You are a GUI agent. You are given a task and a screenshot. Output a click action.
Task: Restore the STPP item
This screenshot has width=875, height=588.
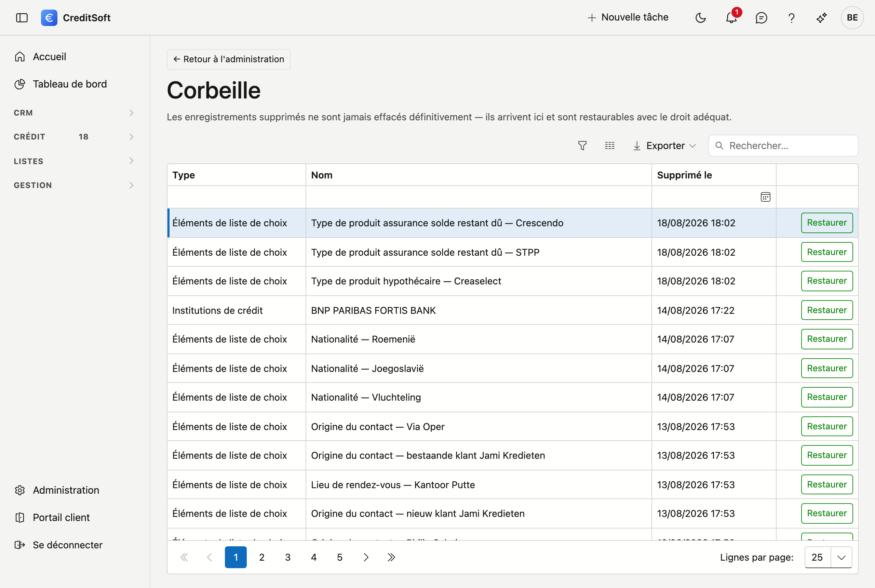click(x=827, y=252)
